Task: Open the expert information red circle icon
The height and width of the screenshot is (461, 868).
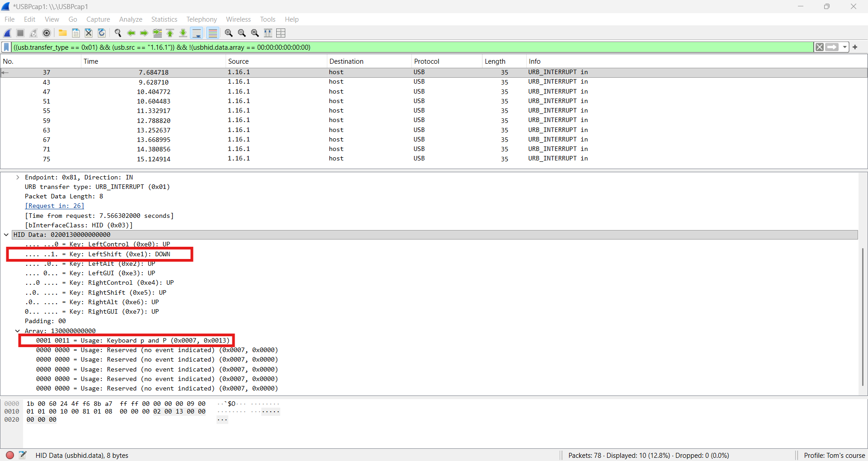Action: pyautogui.click(x=10, y=455)
